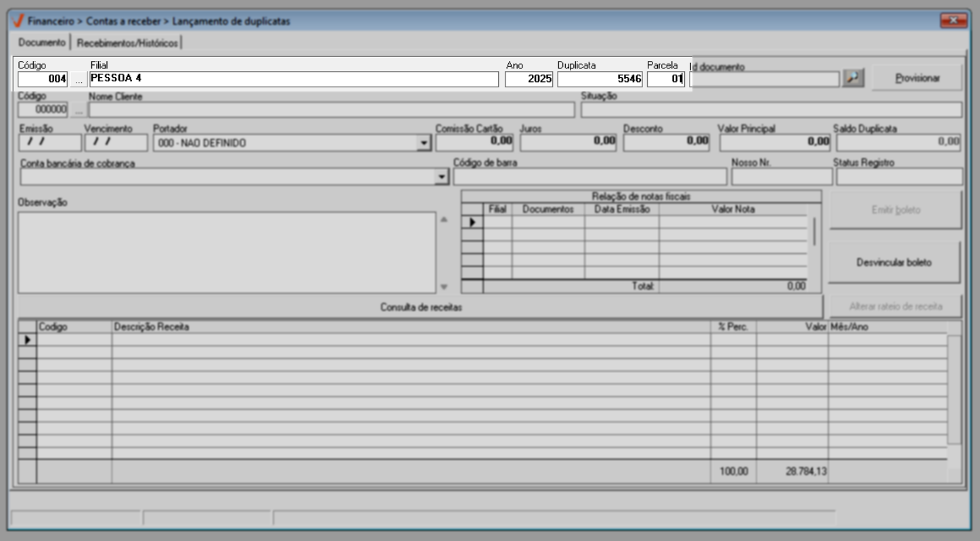The height and width of the screenshot is (541, 980).
Task: Click the Nosso Nr. field
Action: 782,177
